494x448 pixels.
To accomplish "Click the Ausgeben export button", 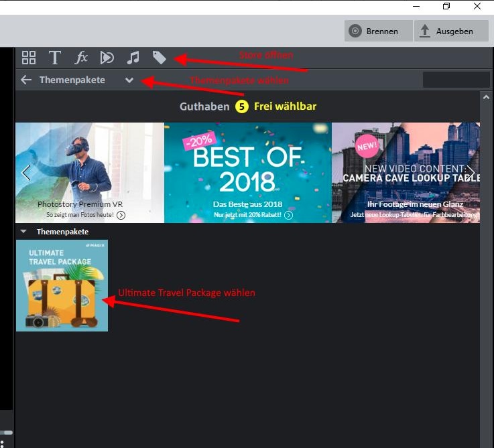I will pyautogui.click(x=451, y=31).
